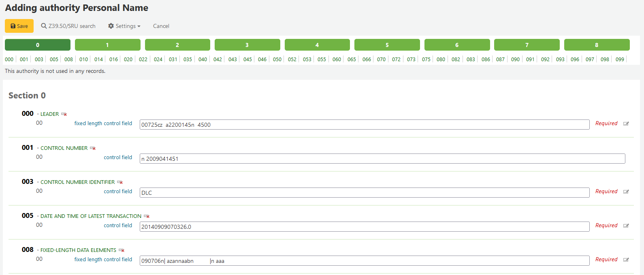Open tag editor icon for 005 field

coord(626,226)
